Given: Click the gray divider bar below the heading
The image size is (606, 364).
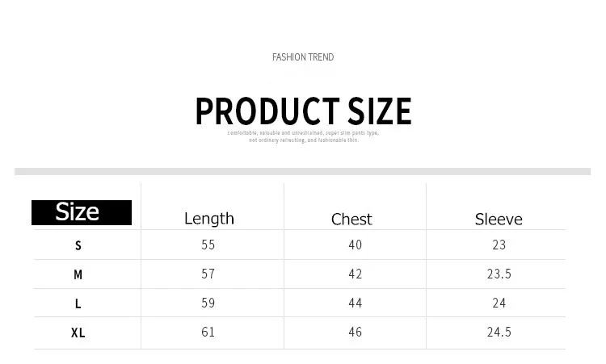Looking at the screenshot, I should (x=303, y=171).
